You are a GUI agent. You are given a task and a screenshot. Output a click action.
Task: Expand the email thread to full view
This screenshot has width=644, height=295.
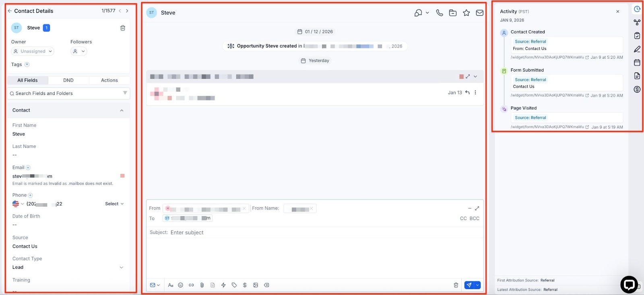pyautogui.click(x=468, y=76)
